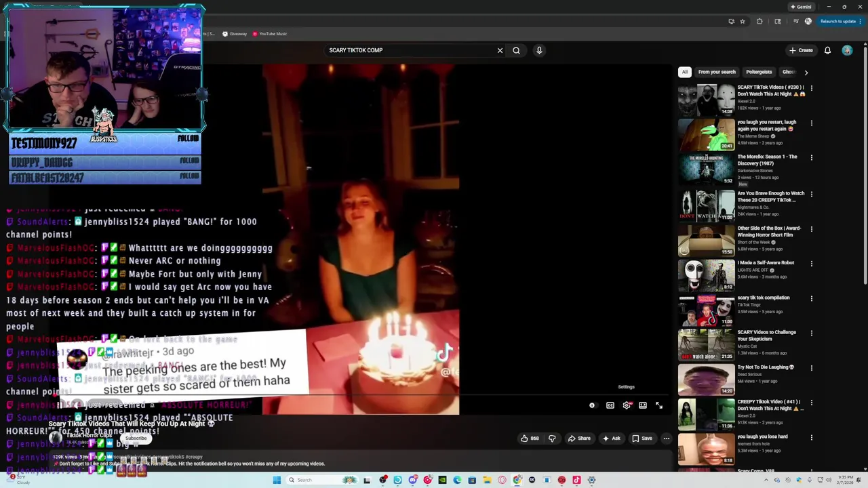
Task: Open NVIDIA app from taskbar
Action: [x=443, y=480]
